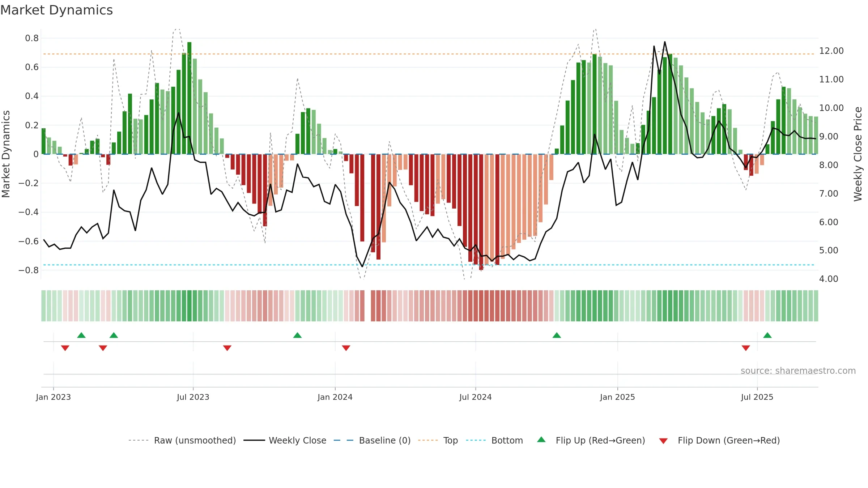868x488 pixels.
Task: Click the Jan 2024 axis label
Action: pos(335,397)
